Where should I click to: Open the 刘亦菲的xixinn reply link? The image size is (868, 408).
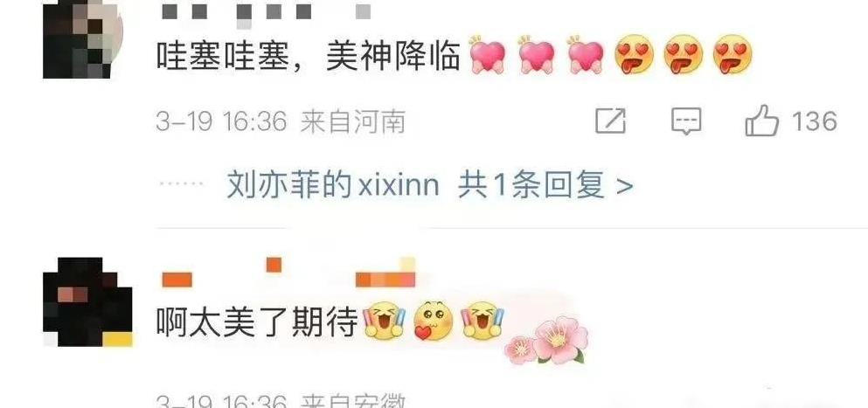click(x=333, y=186)
